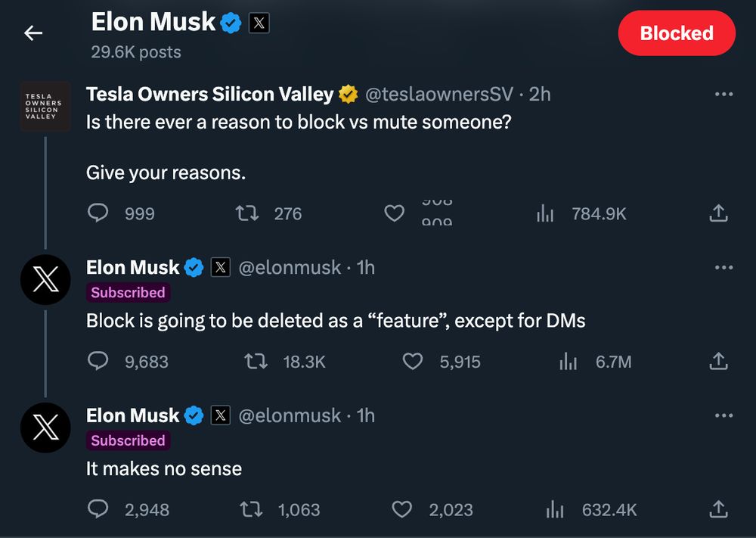View analytics showing 6.7M views

tap(568, 362)
